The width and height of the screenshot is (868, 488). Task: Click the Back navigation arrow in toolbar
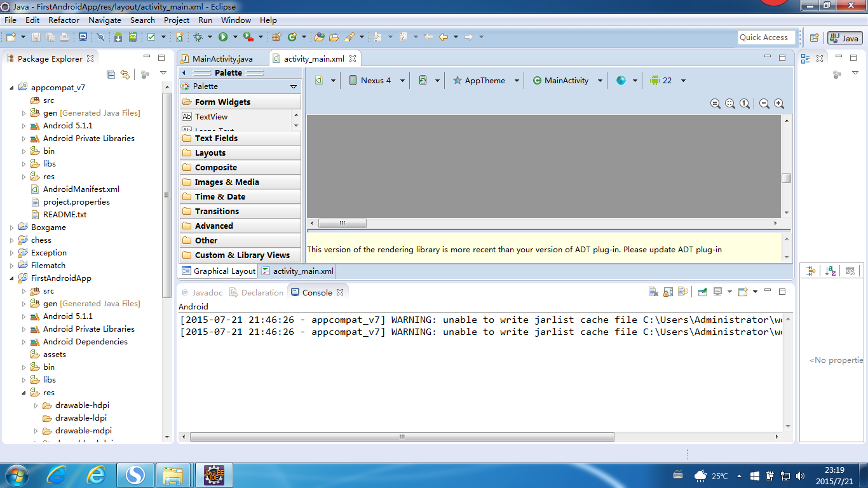click(444, 37)
